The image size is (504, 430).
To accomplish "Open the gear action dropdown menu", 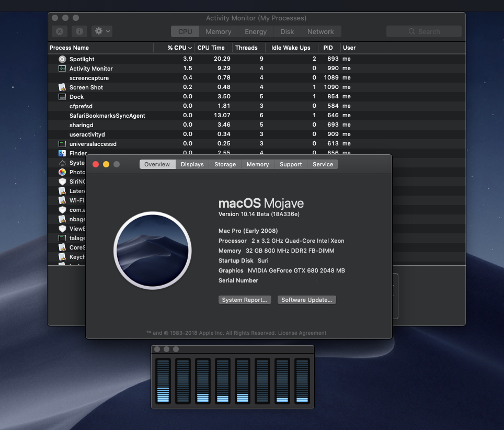I will [x=102, y=31].
